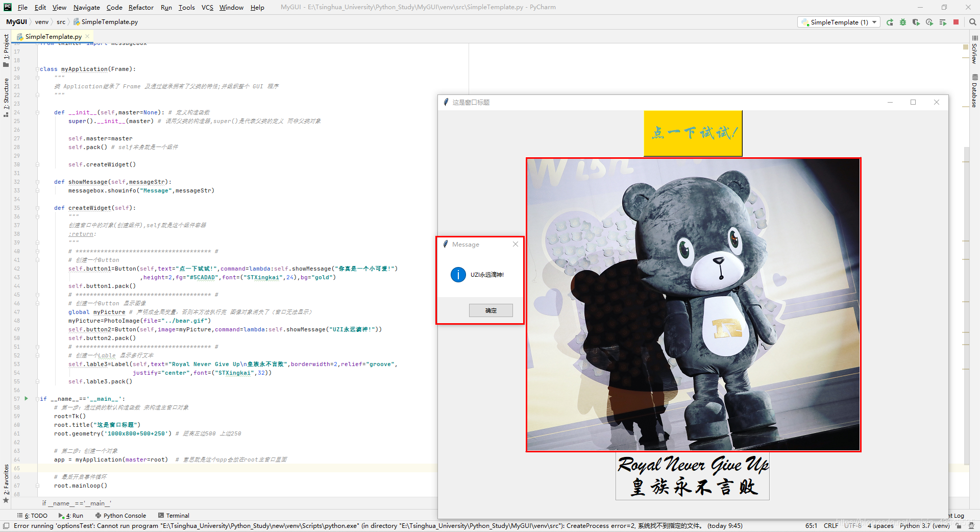
Task: Open the Edit menu
Action: pyautogui.click(x=40, y=7)
